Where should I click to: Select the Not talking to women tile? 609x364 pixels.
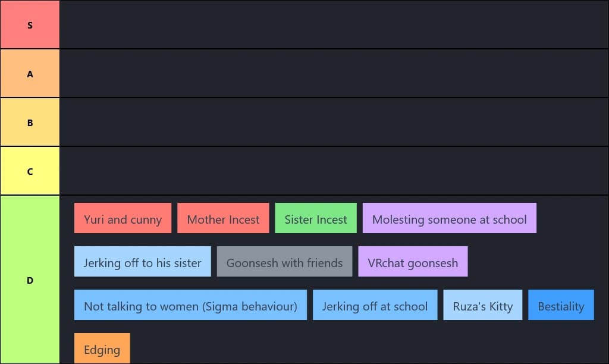(x=190, y=306)
